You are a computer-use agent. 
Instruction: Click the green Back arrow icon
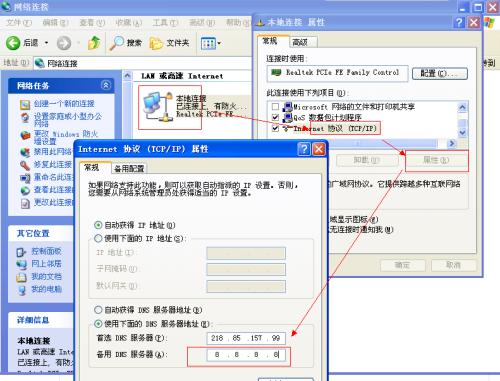[13, 43]
